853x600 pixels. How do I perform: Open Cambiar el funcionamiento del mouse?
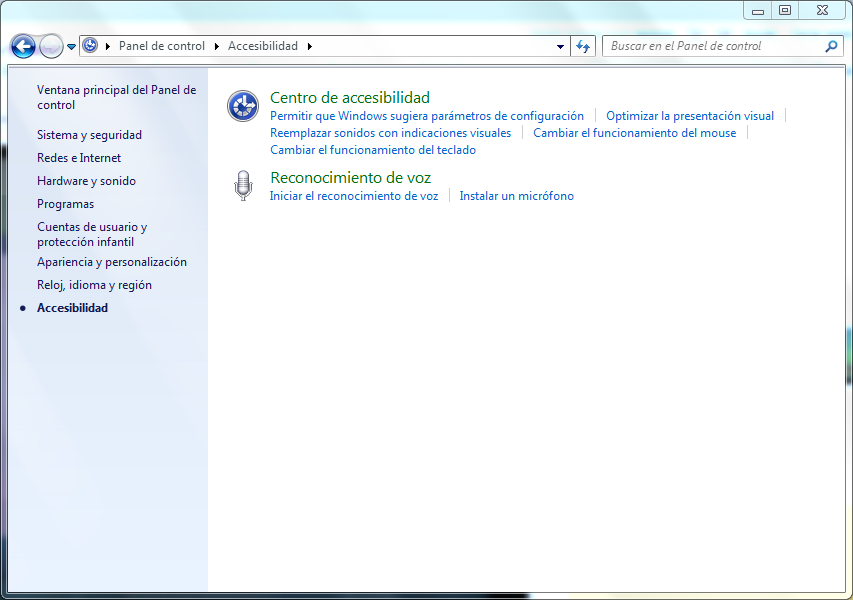634,133
